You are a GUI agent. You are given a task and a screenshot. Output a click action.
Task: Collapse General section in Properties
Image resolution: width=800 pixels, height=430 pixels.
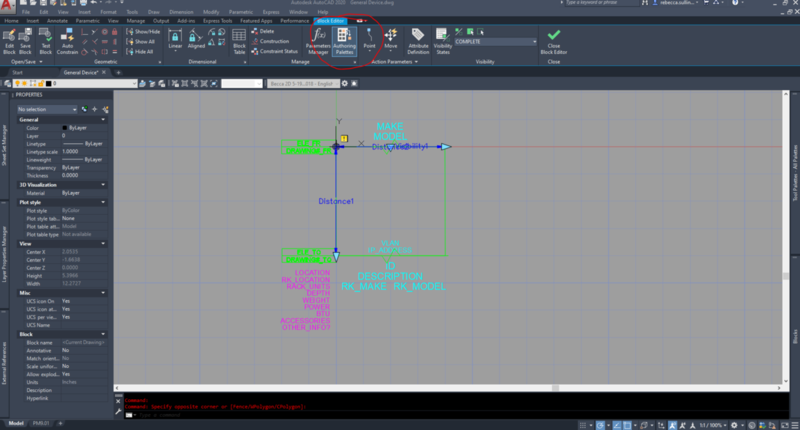click(103, 119)
